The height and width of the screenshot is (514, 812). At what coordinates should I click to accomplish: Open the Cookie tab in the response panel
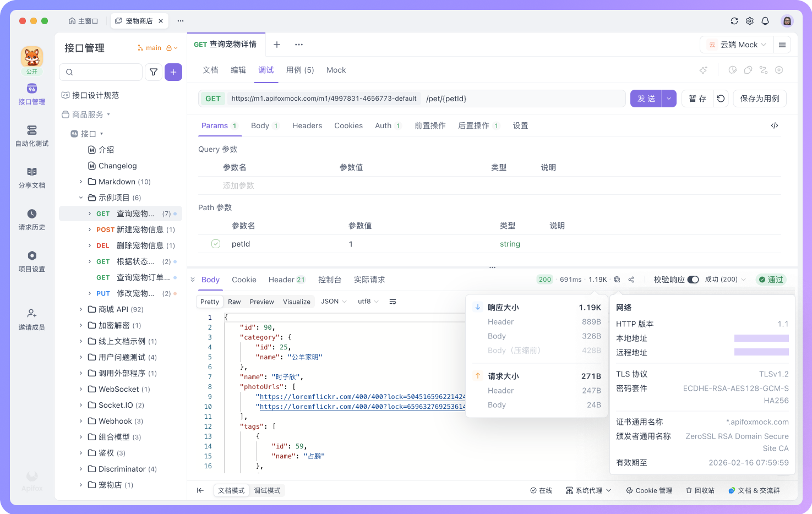pyautogui.click(x=244, y=280)
